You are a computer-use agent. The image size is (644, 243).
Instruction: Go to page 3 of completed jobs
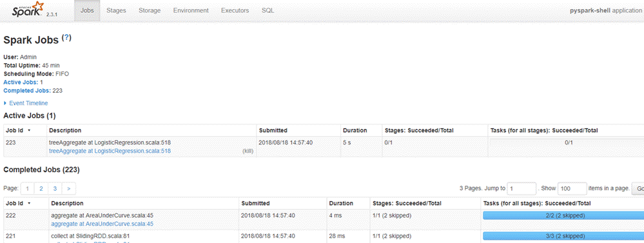click(55, 188)
